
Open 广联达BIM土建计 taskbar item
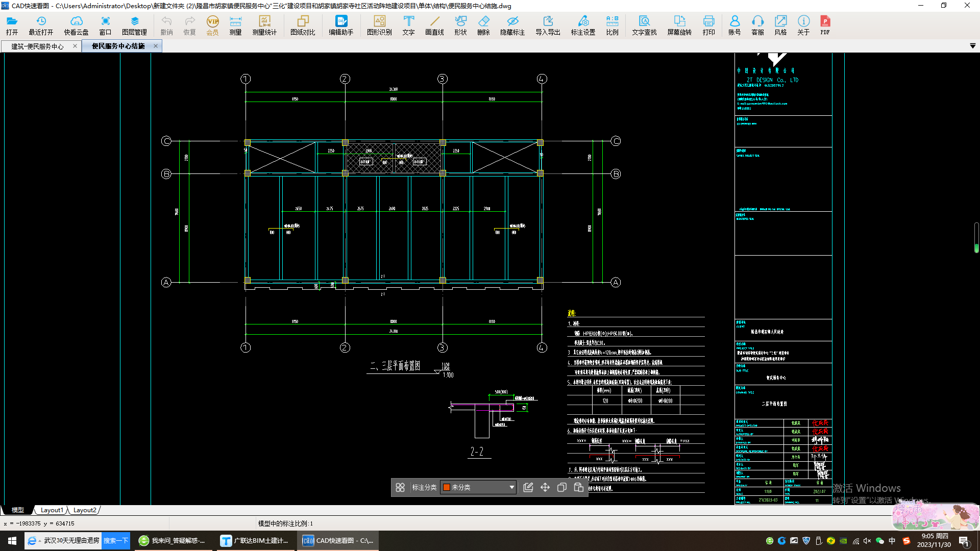255,541
